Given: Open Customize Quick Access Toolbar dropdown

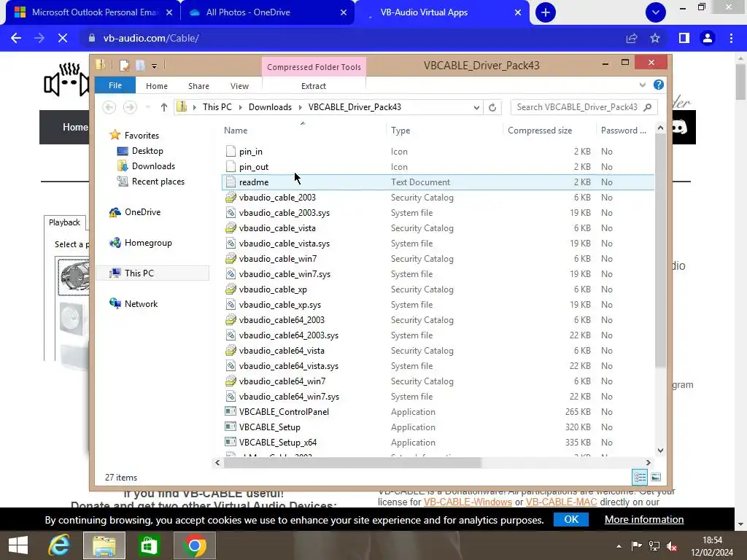Looking at the screenshot, I should coord(154,66).
